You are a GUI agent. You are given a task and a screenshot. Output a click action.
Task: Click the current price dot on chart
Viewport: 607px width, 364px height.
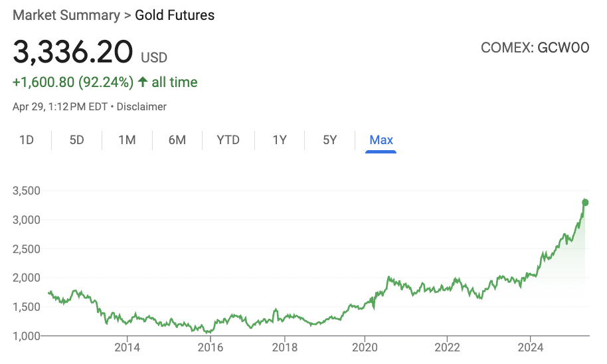[x=585, y=203]
